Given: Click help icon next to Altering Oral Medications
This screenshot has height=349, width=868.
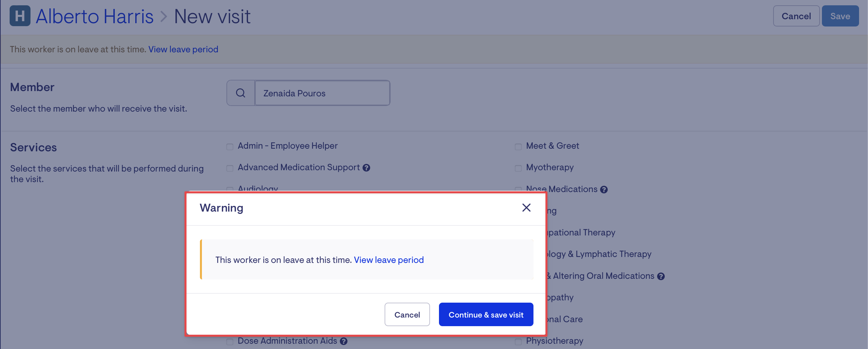Looking at the screenshot, I should click(x=661, y=276).
